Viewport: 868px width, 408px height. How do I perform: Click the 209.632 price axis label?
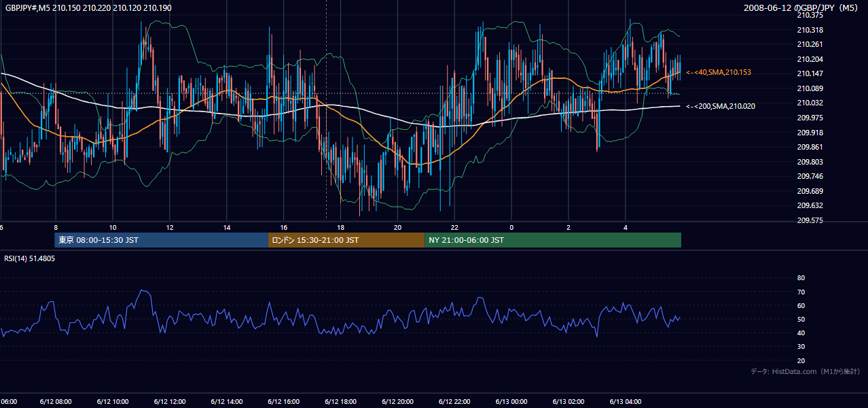(x=810, y=205)
